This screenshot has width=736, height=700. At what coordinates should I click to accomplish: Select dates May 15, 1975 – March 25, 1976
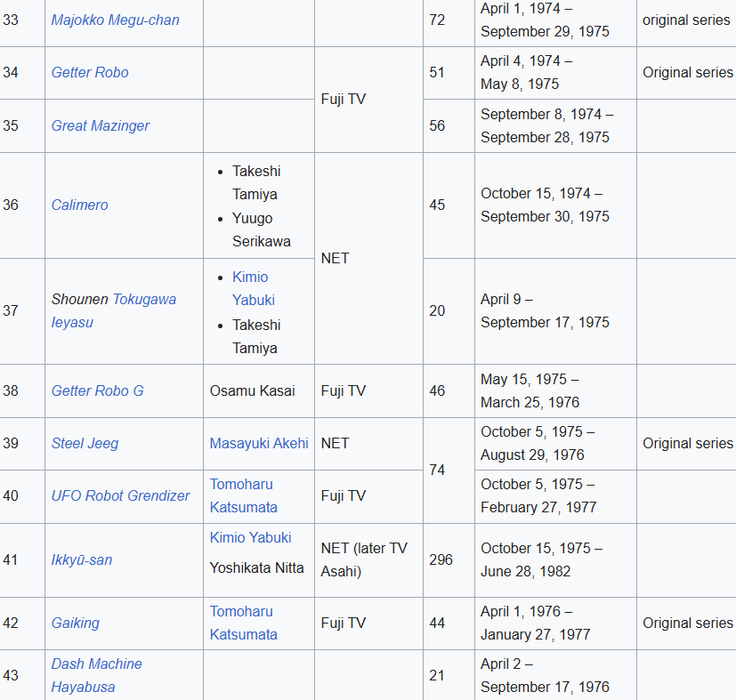point(530,390)
